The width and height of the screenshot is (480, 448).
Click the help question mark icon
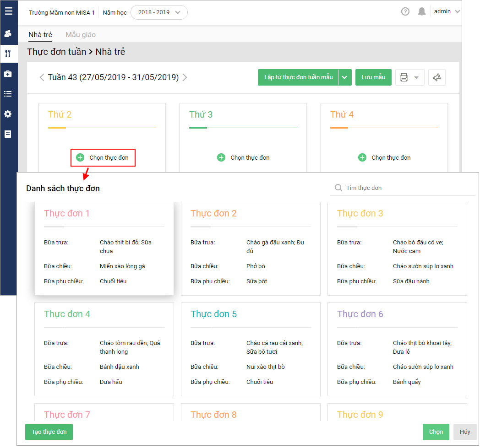point(405,12)
